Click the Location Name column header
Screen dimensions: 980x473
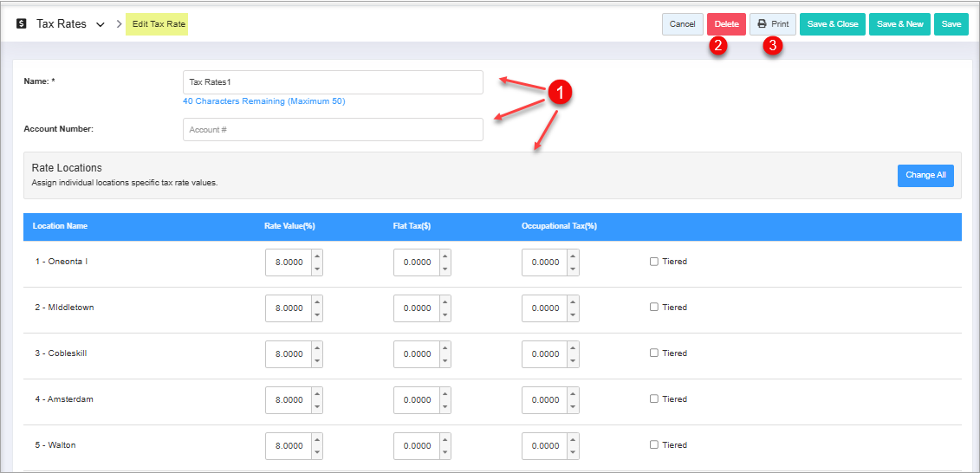click(60, 226)
